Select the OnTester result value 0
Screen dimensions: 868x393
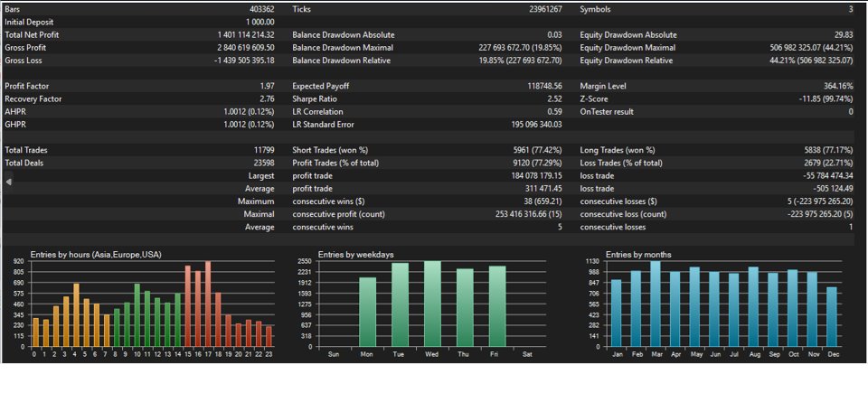pos(851,112)
